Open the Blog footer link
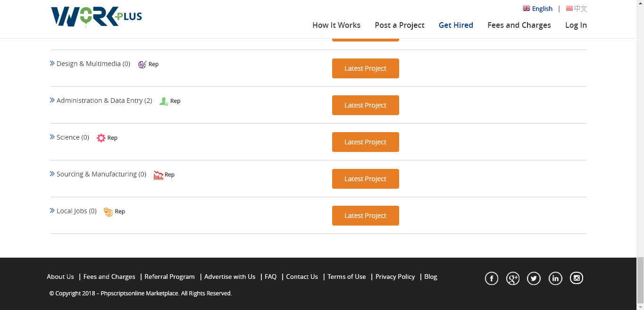 coord(431,277)
